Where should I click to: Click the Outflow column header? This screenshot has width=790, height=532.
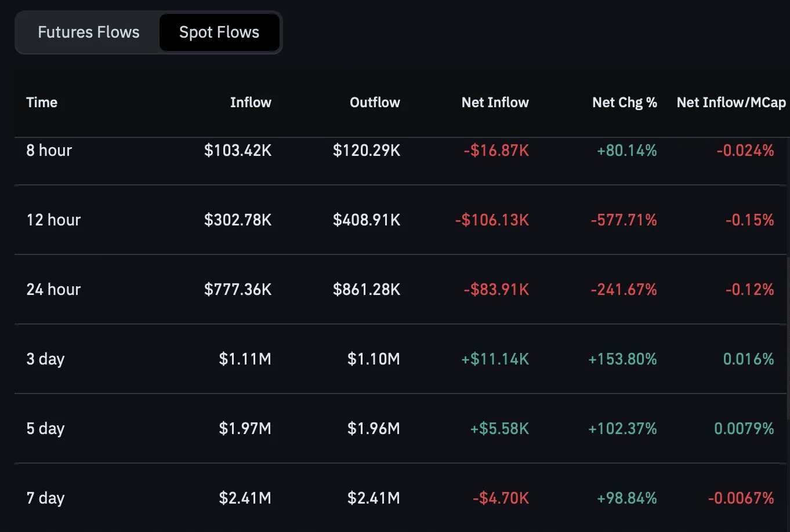click(375, 103)
